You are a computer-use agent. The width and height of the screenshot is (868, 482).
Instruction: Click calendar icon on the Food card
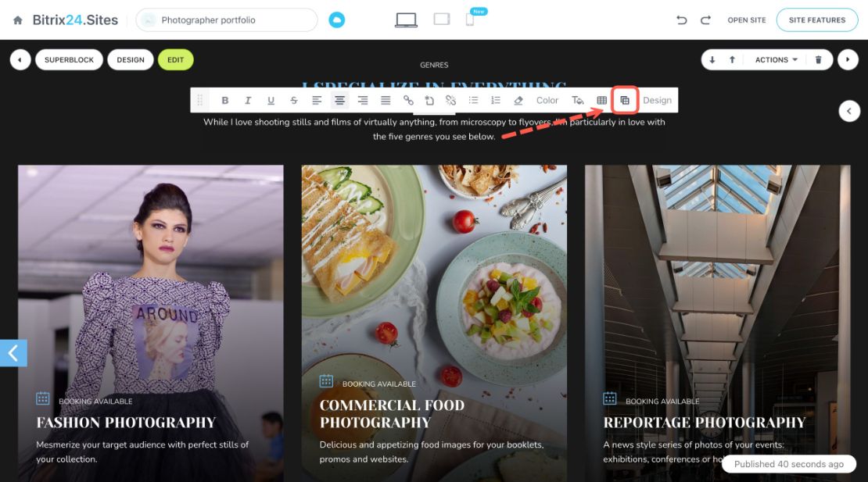coord(326,381)
